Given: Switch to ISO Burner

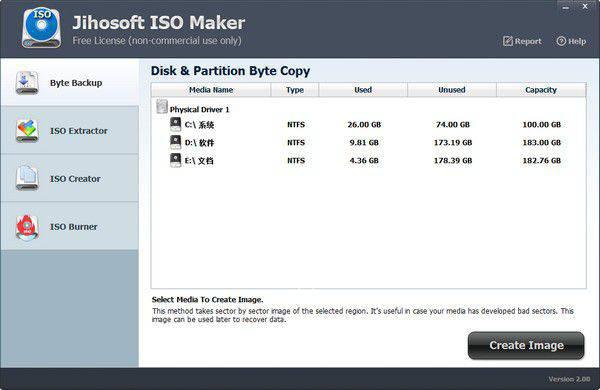Looking at the screenshot, I should (70, 227).
